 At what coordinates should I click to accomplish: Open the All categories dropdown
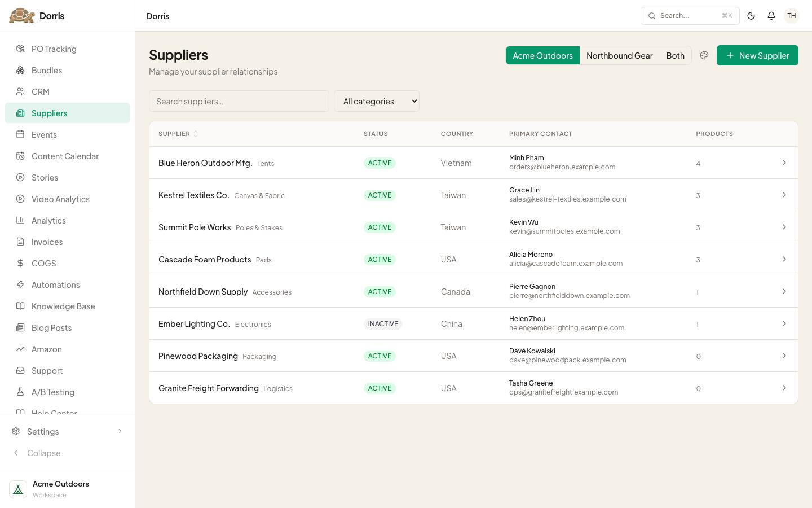[377, 102]
